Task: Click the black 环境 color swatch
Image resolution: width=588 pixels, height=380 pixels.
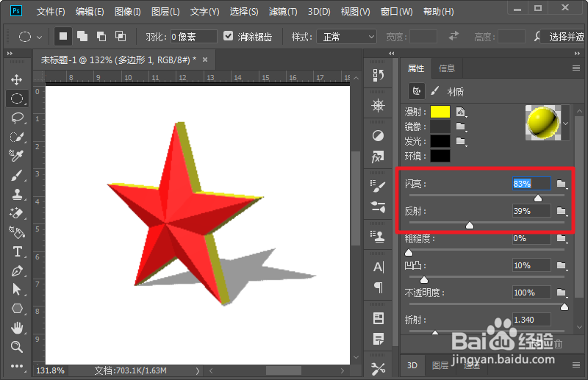Action: point(440,156)
